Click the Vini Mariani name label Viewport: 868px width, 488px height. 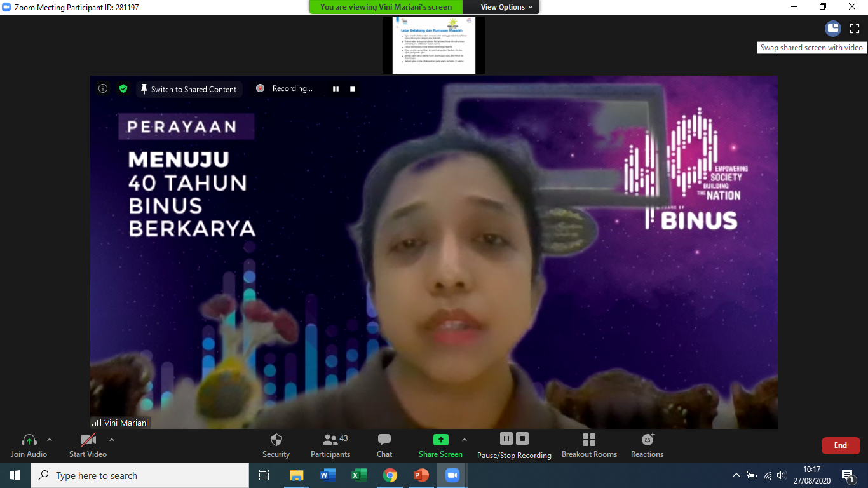[x=120, y=423]
